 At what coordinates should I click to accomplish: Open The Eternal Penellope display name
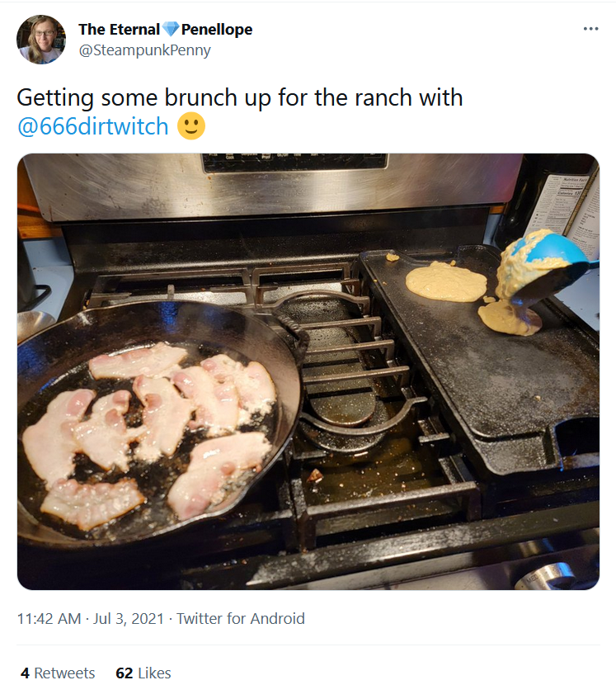(x=165, y=30)
